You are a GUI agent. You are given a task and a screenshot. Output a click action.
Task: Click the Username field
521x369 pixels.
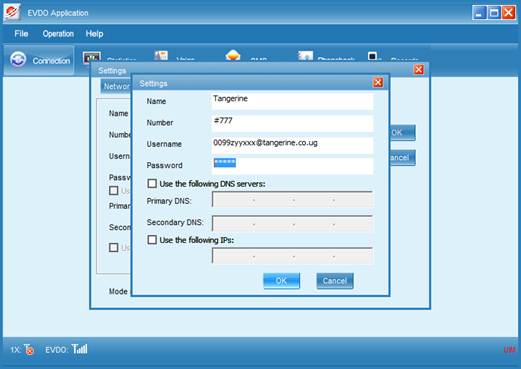[x=292, y=145]
